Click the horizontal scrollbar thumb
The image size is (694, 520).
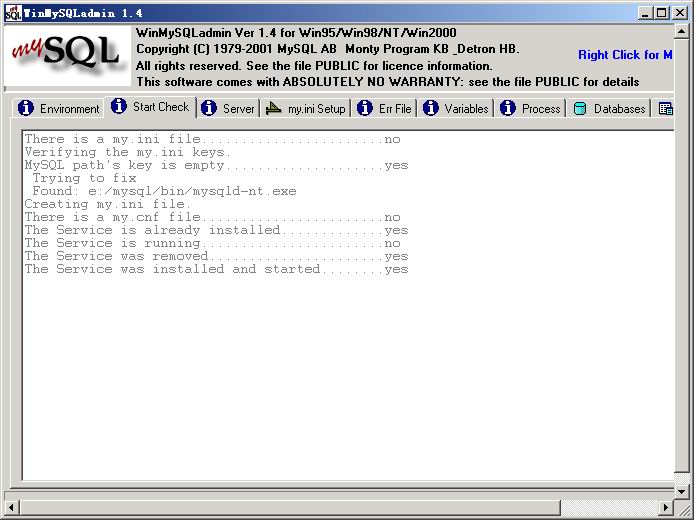click(x=290, y=507)
